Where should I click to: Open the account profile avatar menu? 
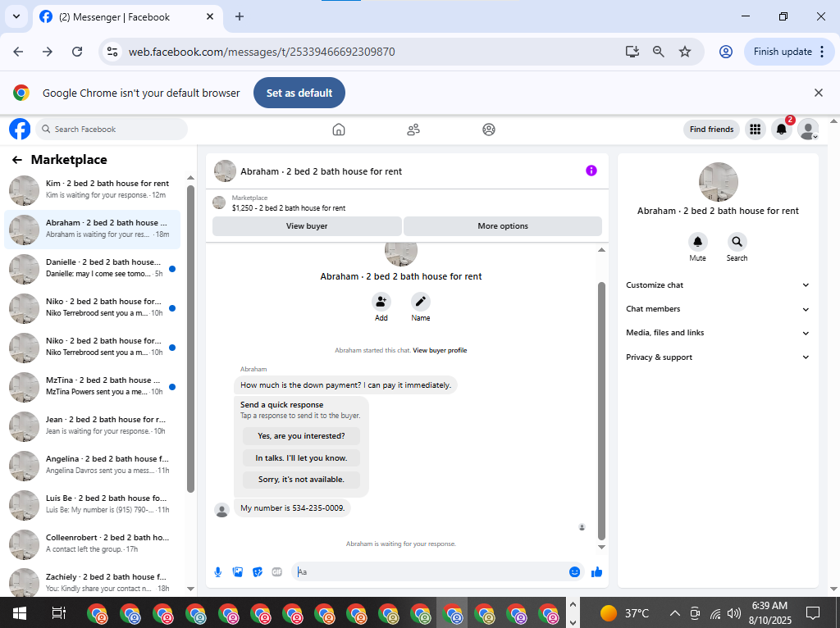pos(808,130)
